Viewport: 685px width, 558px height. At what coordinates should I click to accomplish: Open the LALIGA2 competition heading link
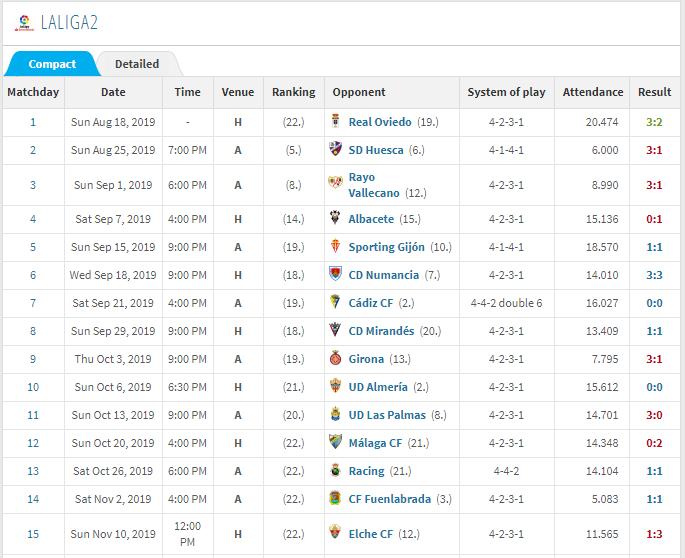pyautogui.click(x=69, y=23)
